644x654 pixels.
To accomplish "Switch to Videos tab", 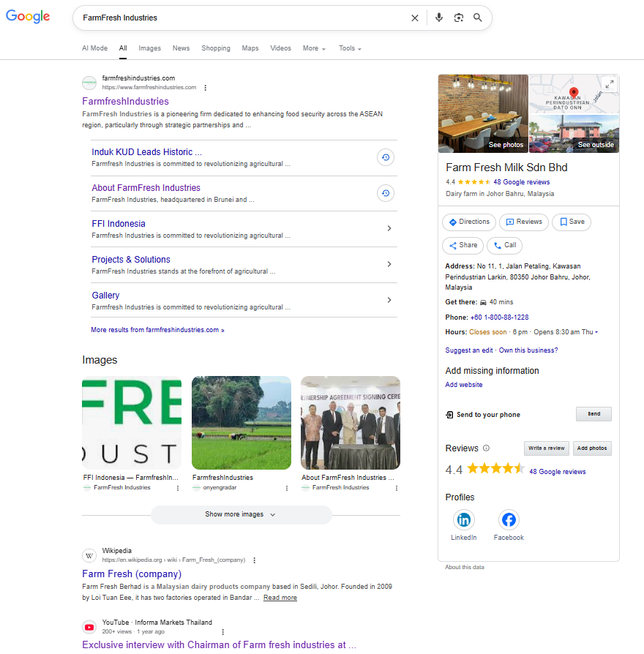I will pos(280,48).
